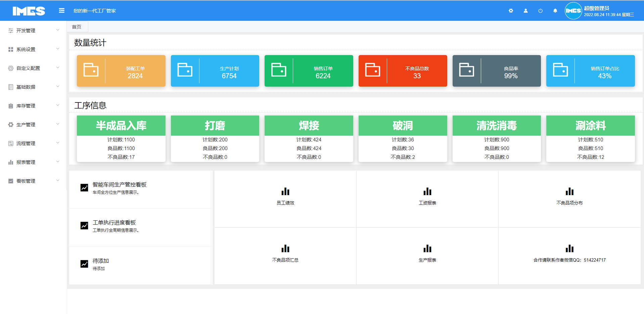Expand 报表管理 chevron in sidebar
This screenshot has height=314, width=644.
[x=58, y=162]
